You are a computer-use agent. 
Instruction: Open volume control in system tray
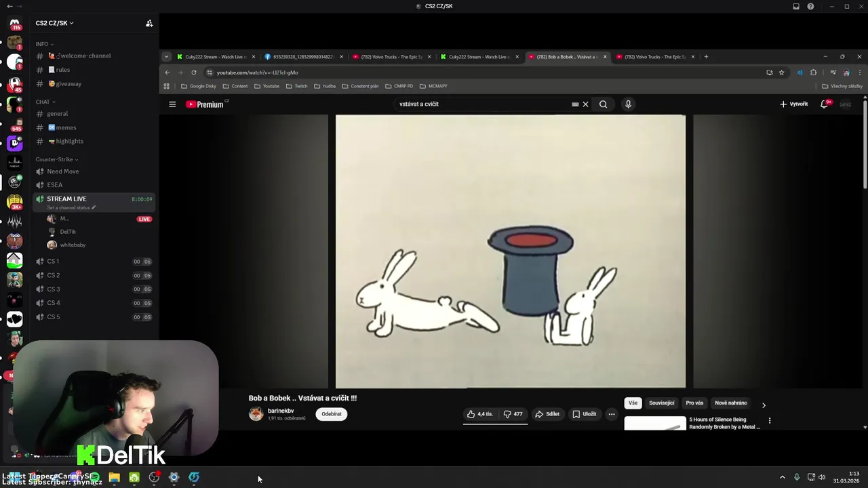pyautogui.click(x=821, y=477)
